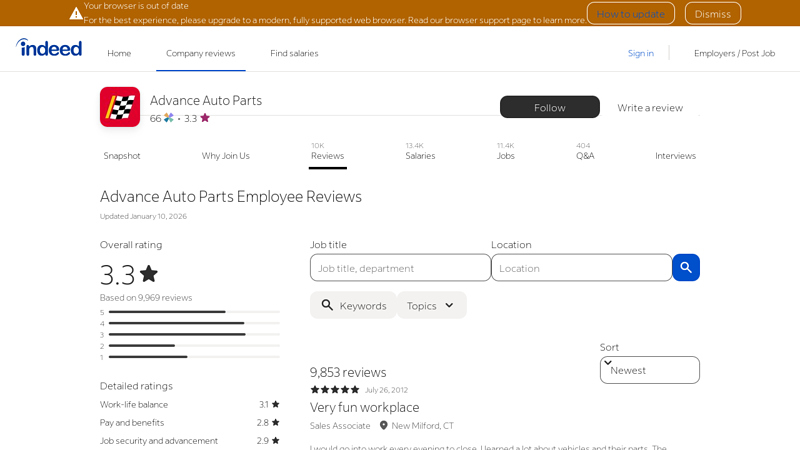
Task: Click the 9,853 reviews count heading
Action: tap(348, 372)
